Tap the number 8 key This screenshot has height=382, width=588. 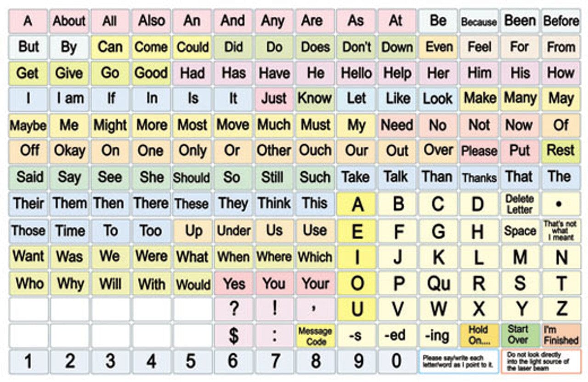pos(316,361)
